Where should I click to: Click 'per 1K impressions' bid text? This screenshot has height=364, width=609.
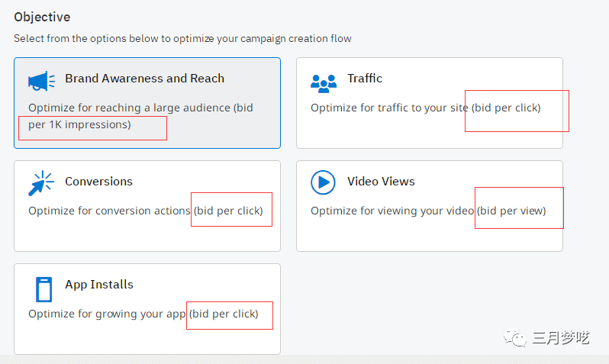click(79, 124)
